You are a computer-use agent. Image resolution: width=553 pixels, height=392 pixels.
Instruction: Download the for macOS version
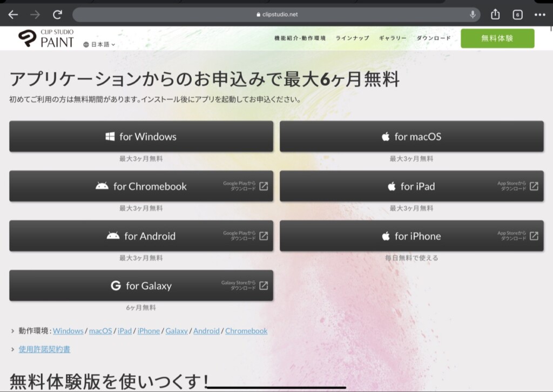412,137
